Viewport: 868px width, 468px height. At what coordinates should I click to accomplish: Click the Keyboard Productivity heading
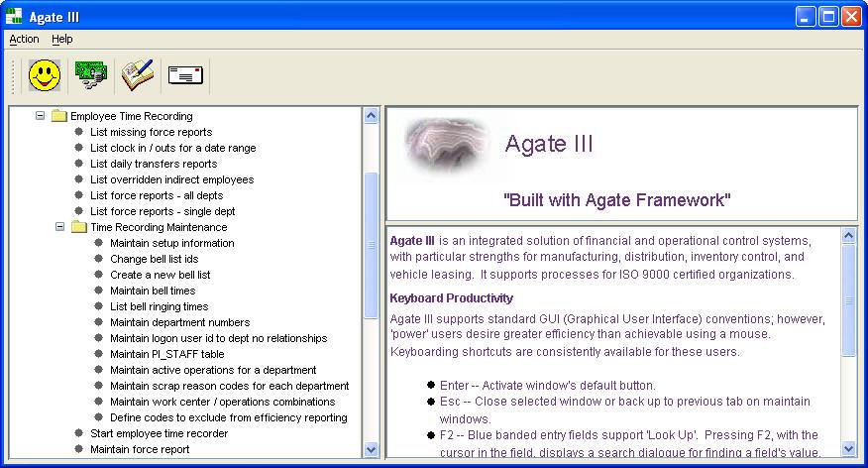tap(451, 298)
